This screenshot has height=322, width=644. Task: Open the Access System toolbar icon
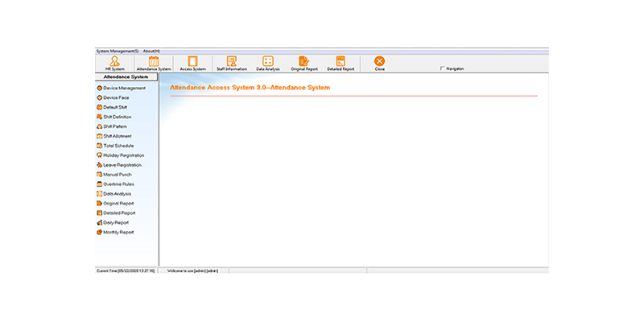coord(192,64)
